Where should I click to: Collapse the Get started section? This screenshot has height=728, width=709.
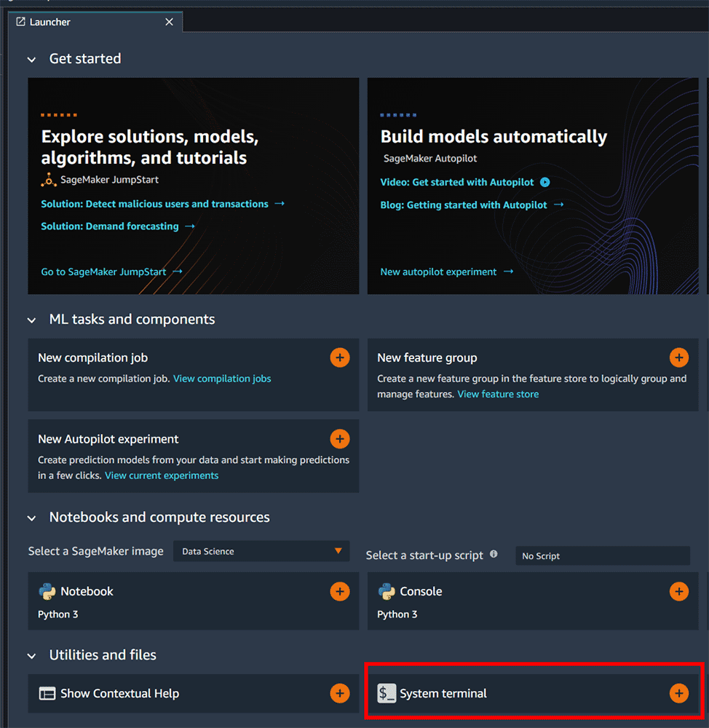coord(31,60)
